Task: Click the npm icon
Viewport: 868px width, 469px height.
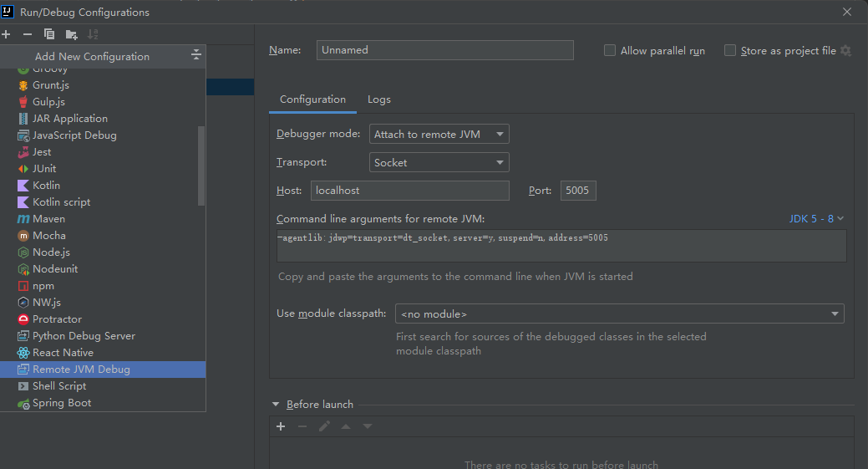Action: (x=23, y=286)
